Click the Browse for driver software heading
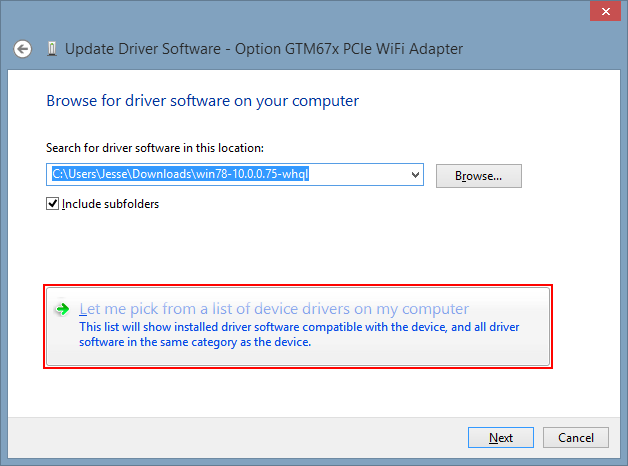The image size is (628, 466). click(203, 101)
